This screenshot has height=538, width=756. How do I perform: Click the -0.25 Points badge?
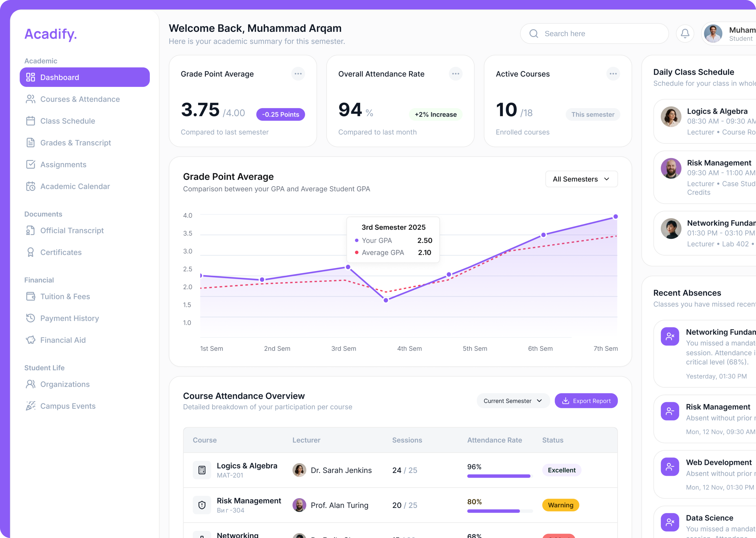coord(280,115)
